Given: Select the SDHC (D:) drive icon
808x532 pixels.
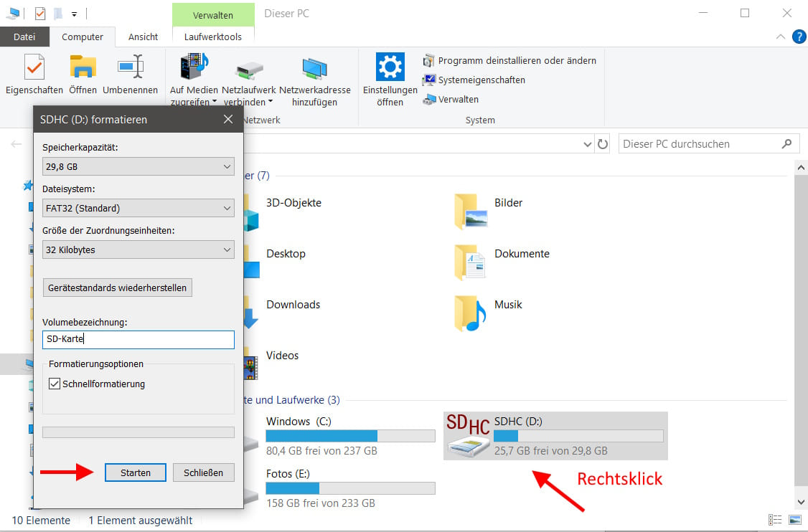Looking at the screenshot, I should click(468, 435).
